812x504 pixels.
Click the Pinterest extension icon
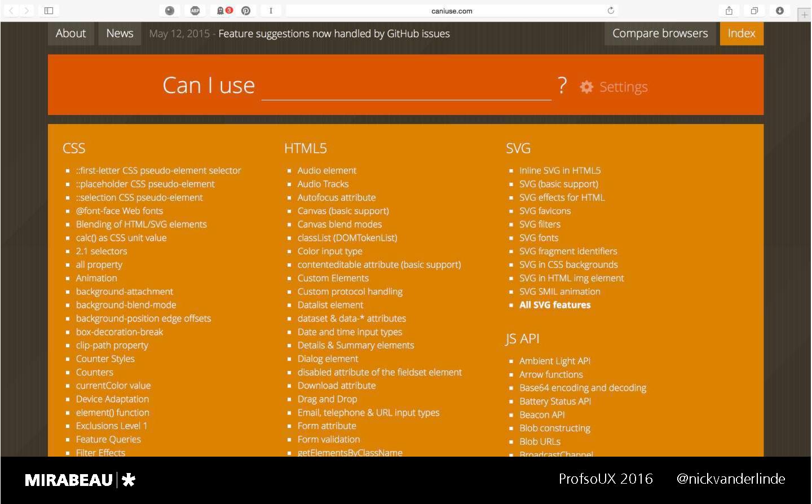coord(246,11)
